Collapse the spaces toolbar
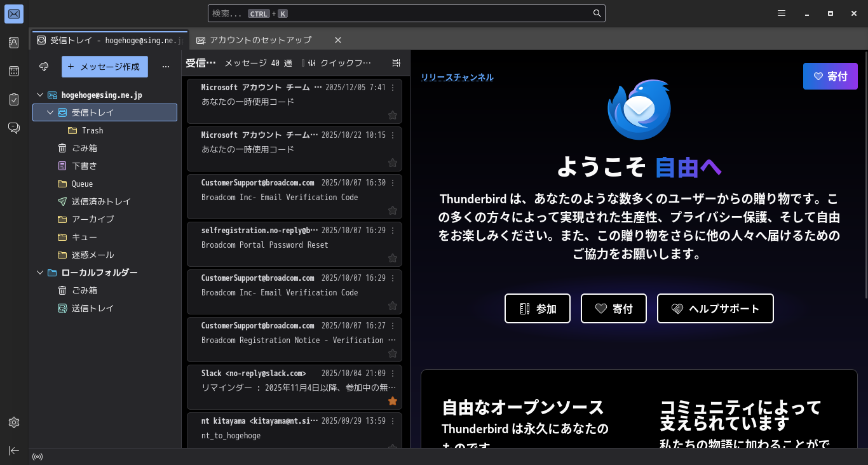Image resolution: width=868 pixels, height=465 pixels. click(x=14, y=450)
